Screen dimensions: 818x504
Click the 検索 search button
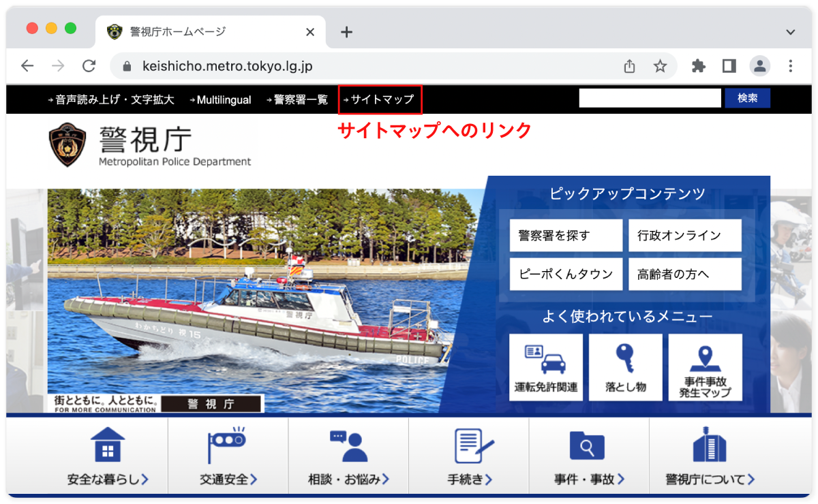[x=748, y=98]
